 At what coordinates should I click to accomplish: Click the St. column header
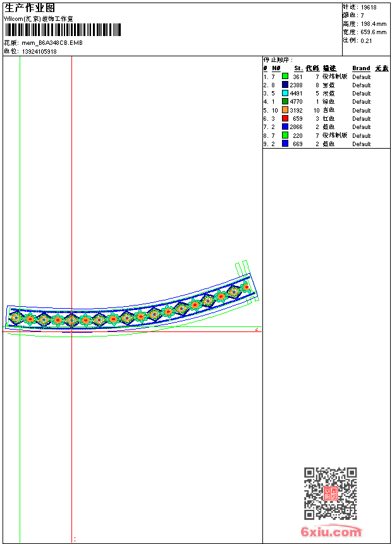298,68
